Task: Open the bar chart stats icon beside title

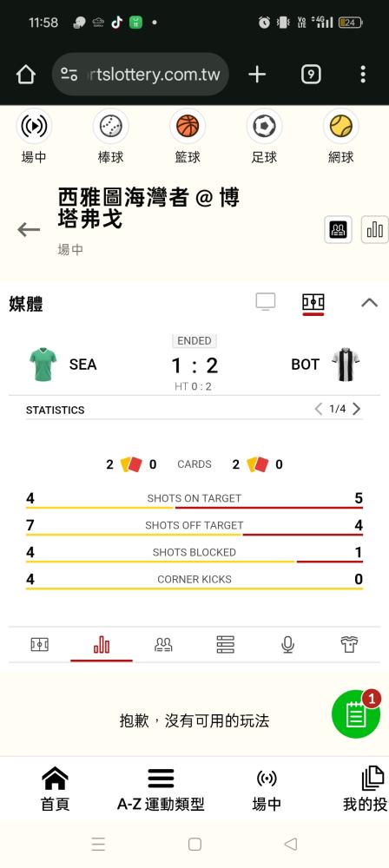Action: pos(375,229)
